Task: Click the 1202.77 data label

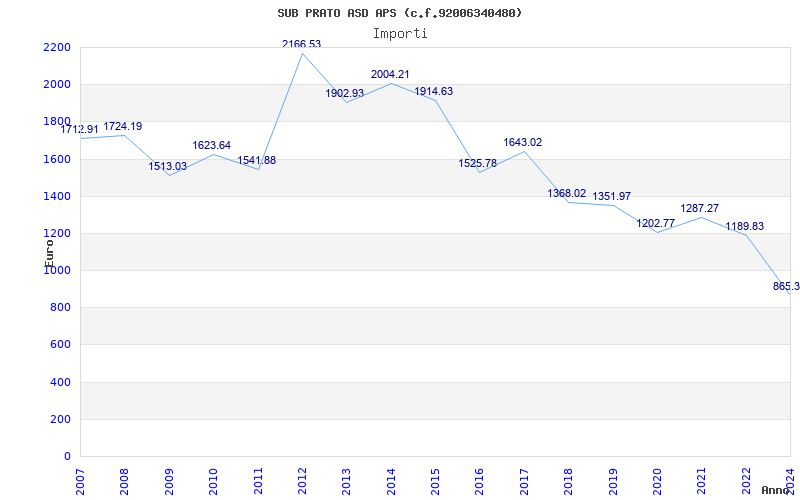Action: point(656,223)
